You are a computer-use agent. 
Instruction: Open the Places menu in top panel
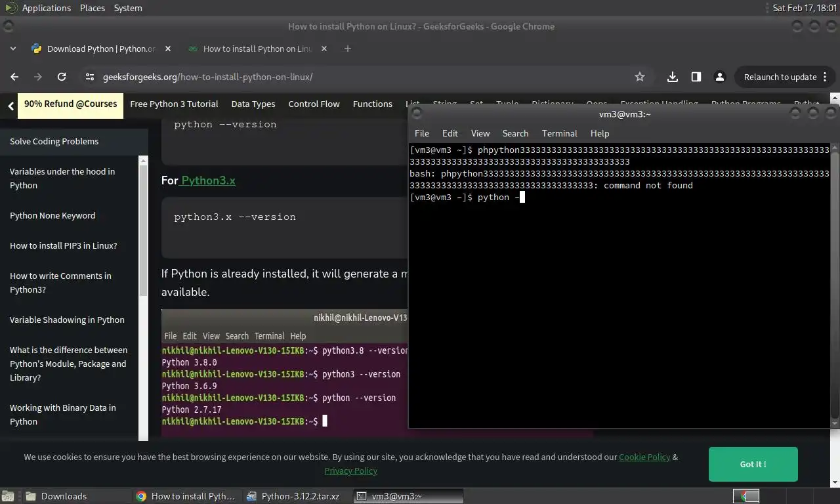coord(93,8)
